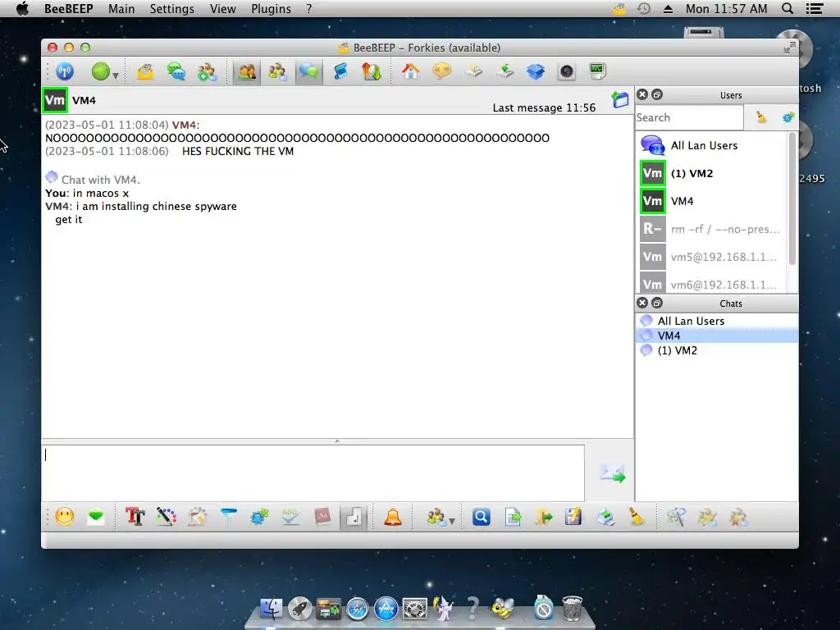Click the orange bell buzz icon
840x630 pixels.
click(393, 517)
